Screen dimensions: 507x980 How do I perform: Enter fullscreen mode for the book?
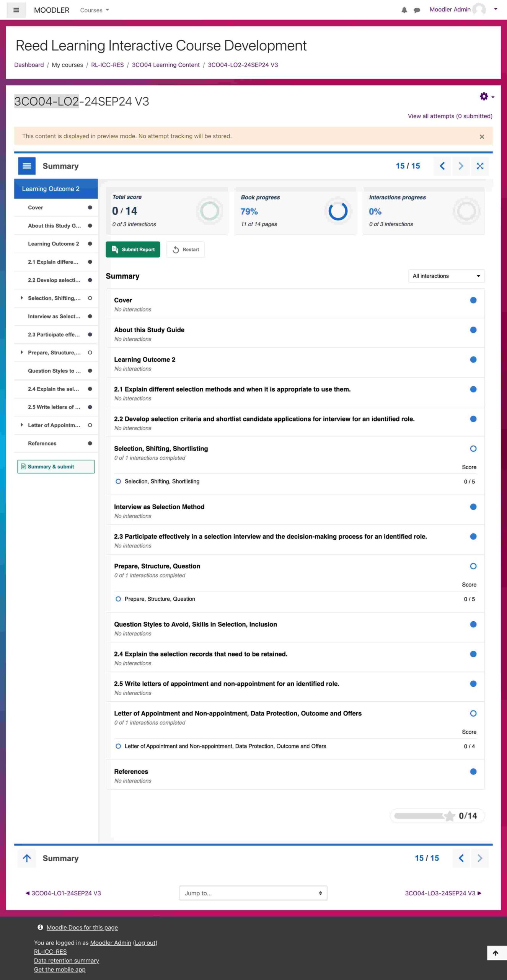pyautogui.click(x=480, y=166)
